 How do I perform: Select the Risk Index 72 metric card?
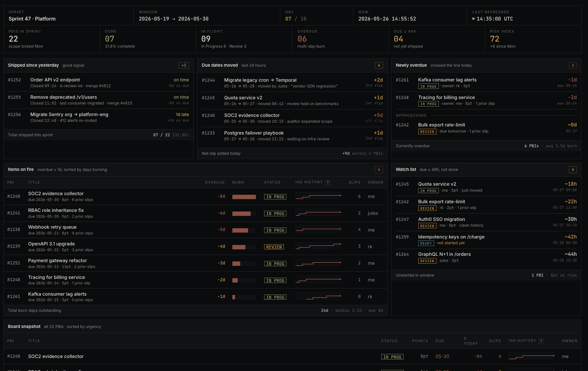[x=533, y=39]
